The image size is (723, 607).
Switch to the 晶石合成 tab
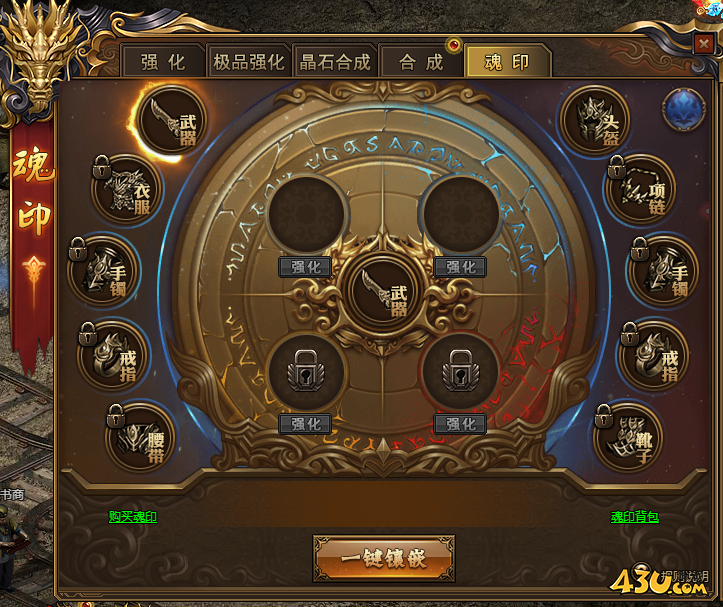point(335,61)
